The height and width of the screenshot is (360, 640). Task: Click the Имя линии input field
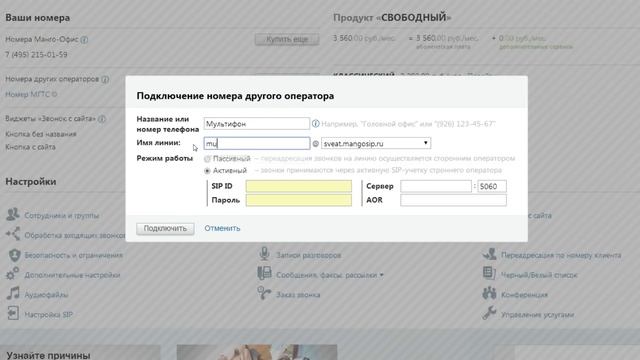[x=256, y=143]
